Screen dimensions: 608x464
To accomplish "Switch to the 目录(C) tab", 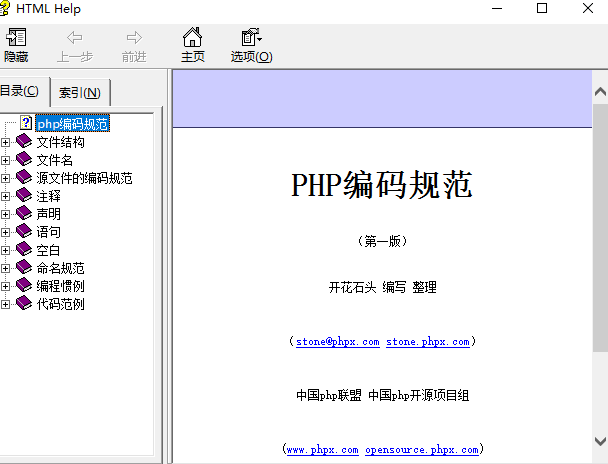I will click(x=20, y=91).
